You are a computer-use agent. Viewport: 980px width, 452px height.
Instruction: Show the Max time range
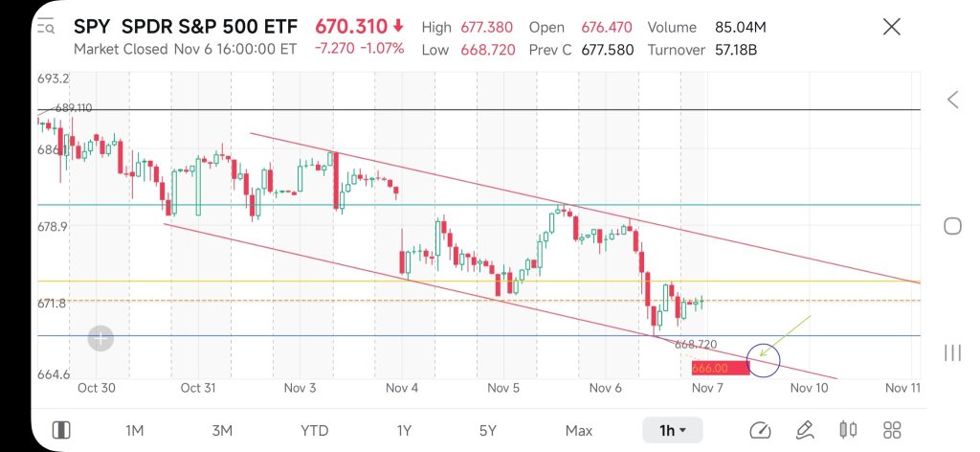(x=578, y=430)
